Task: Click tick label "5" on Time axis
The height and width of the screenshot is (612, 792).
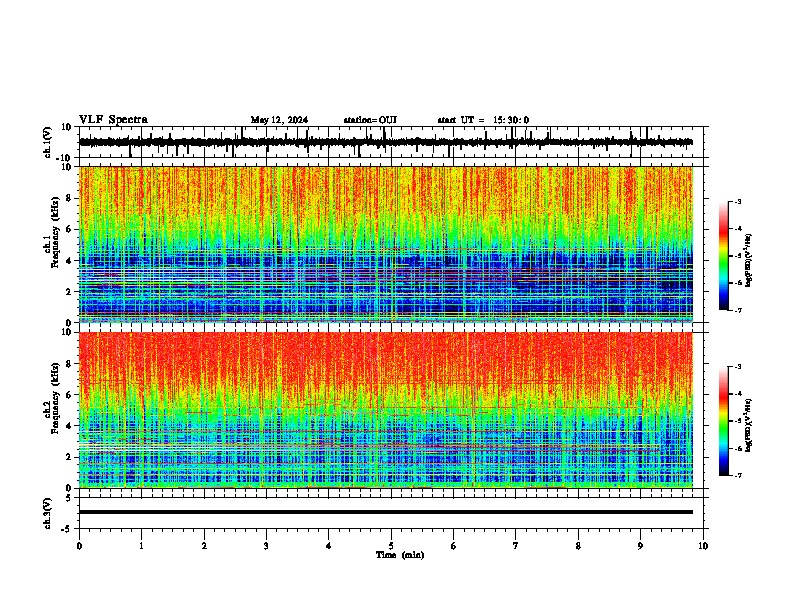Action: click(391, 546)
